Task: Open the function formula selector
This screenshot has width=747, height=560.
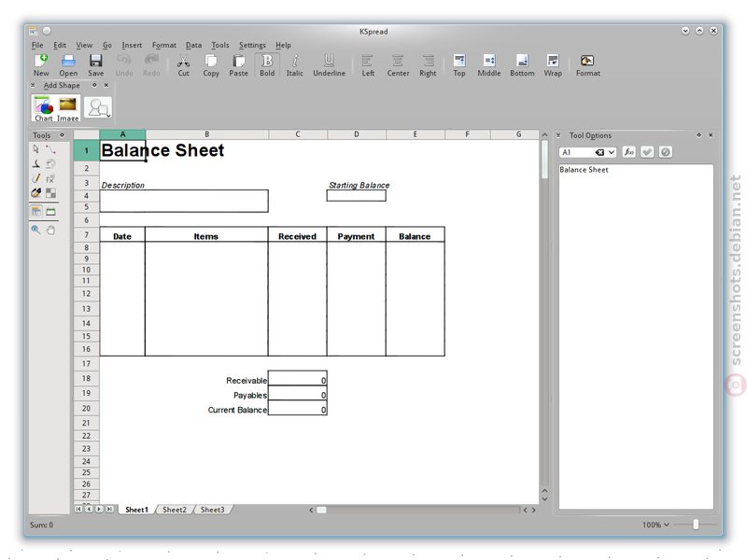Action: click(628, 152)
